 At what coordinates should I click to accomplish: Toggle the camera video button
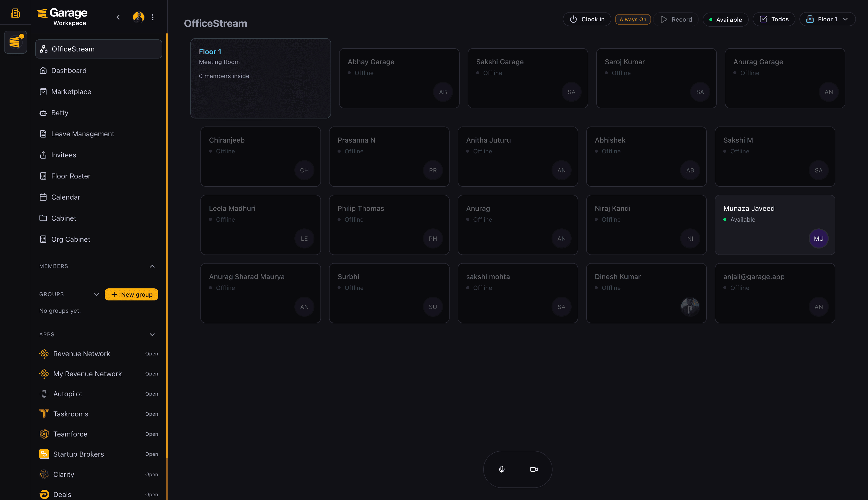pos(534,469)
